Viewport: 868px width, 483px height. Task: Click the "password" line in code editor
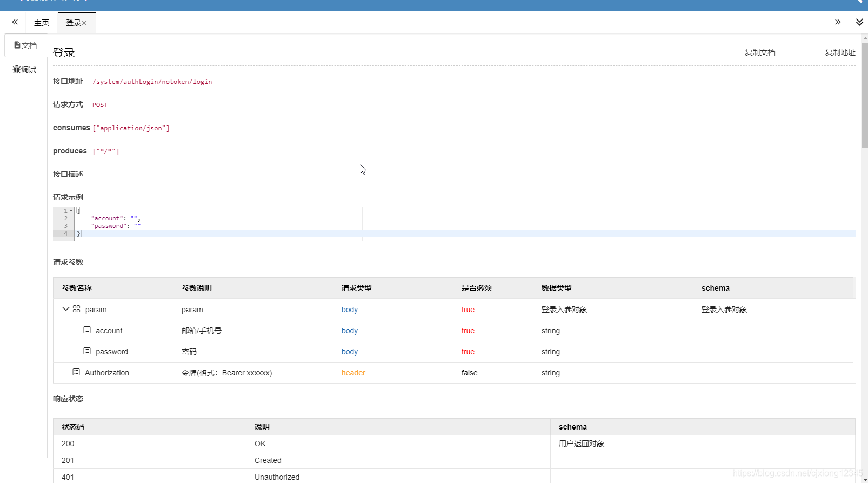tap(116, 226)
